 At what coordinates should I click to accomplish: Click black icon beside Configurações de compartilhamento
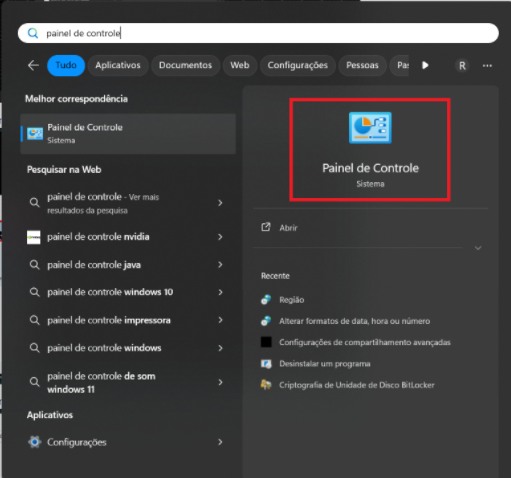coord(266,342)
